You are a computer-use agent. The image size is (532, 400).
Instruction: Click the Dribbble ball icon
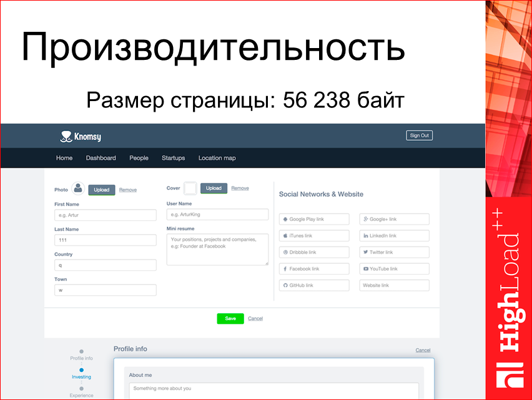point(284,252)
